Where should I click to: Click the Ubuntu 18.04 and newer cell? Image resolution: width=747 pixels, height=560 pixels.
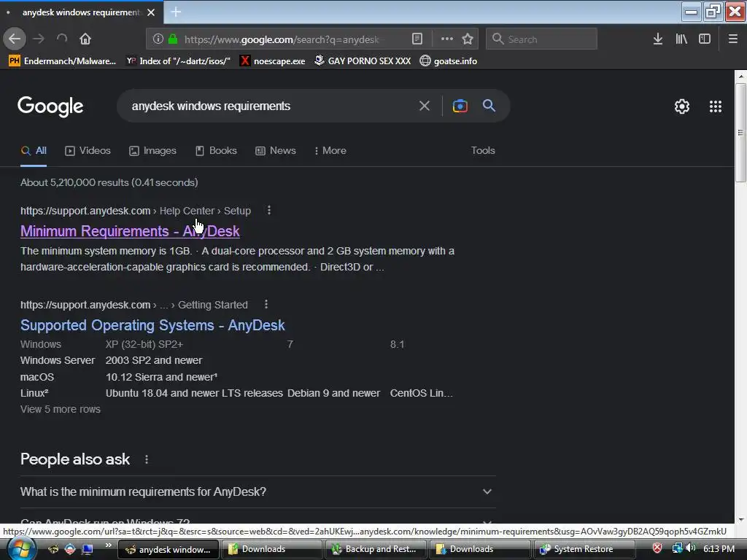tap(194, 393)
